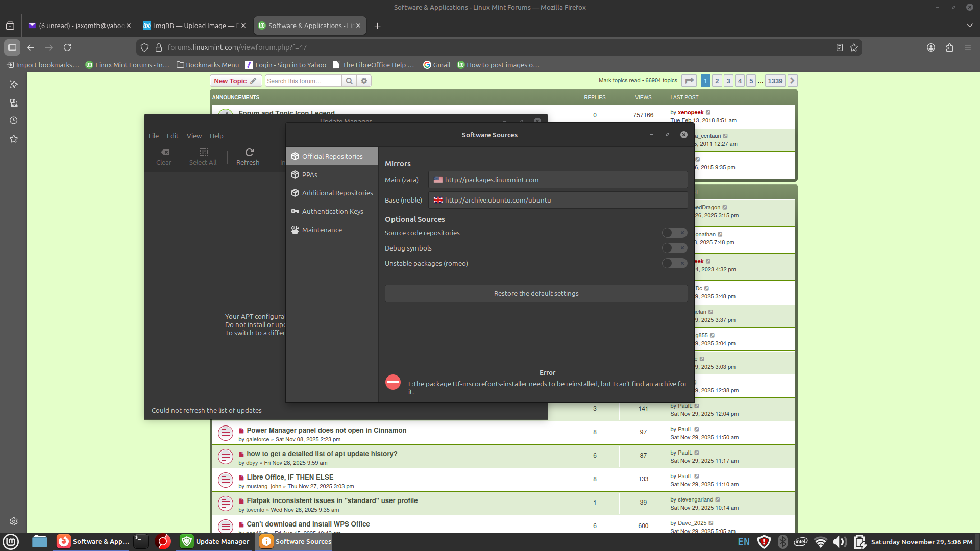Click Refresh in Update Manager toolbar

coord(248,157)
